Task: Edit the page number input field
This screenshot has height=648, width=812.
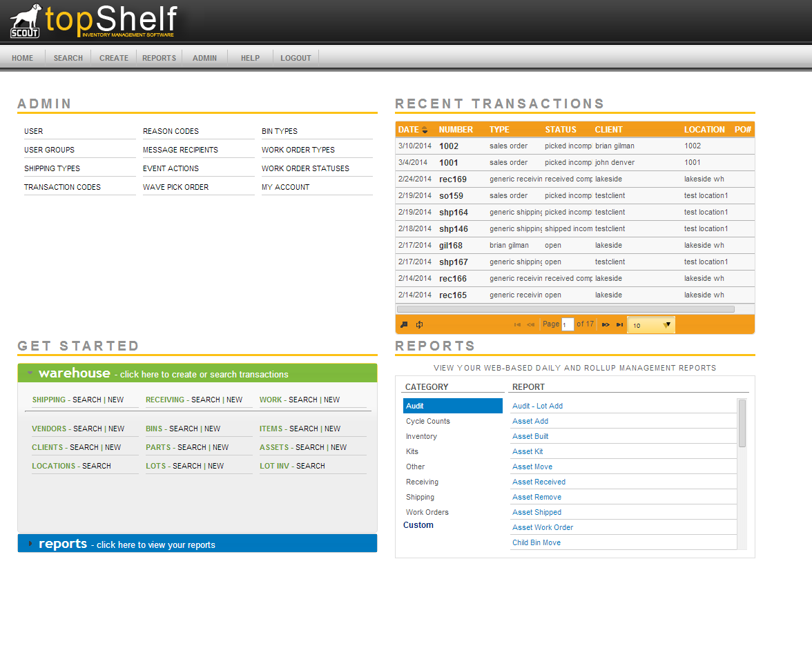Action: (568, 324)
